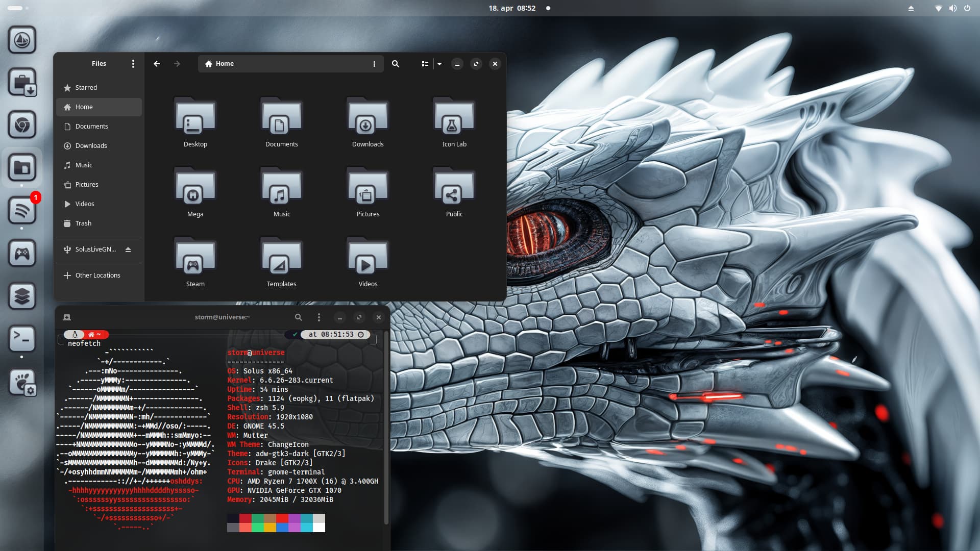
Task: Click the eject tray icon in top bar
Action: [x=911, y=8]
